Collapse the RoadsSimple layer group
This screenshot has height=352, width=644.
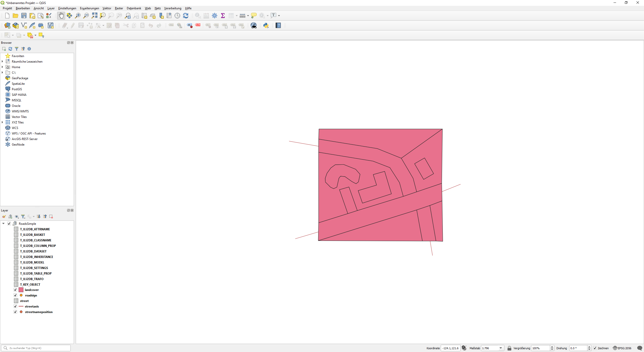pyautogui.click(x=3, y=223)
